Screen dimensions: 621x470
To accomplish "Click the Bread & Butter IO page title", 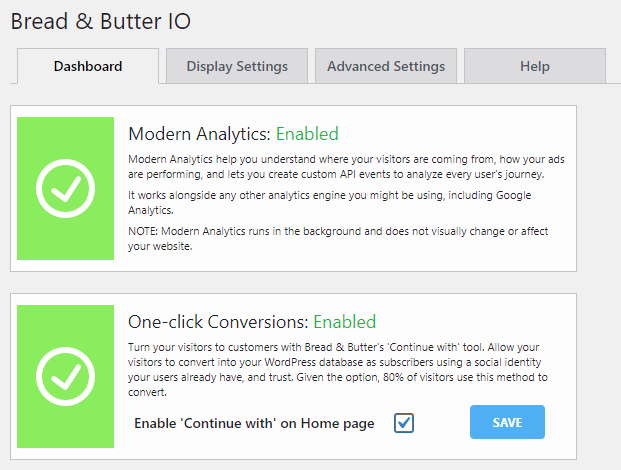I will point(101,21).
